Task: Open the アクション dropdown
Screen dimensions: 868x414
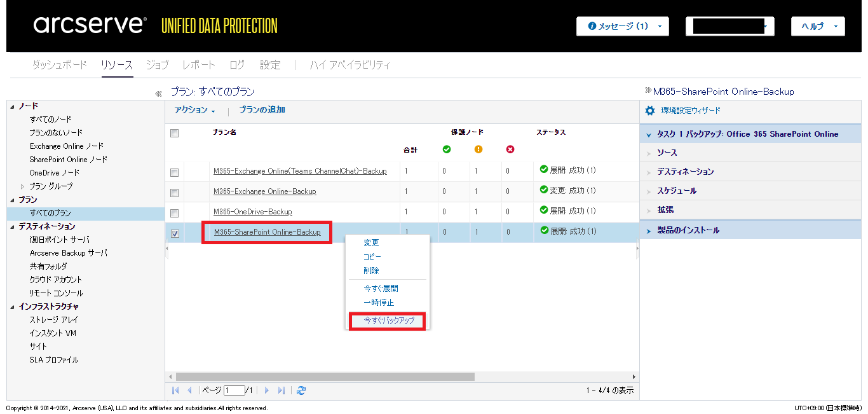Action: point(194,110)
